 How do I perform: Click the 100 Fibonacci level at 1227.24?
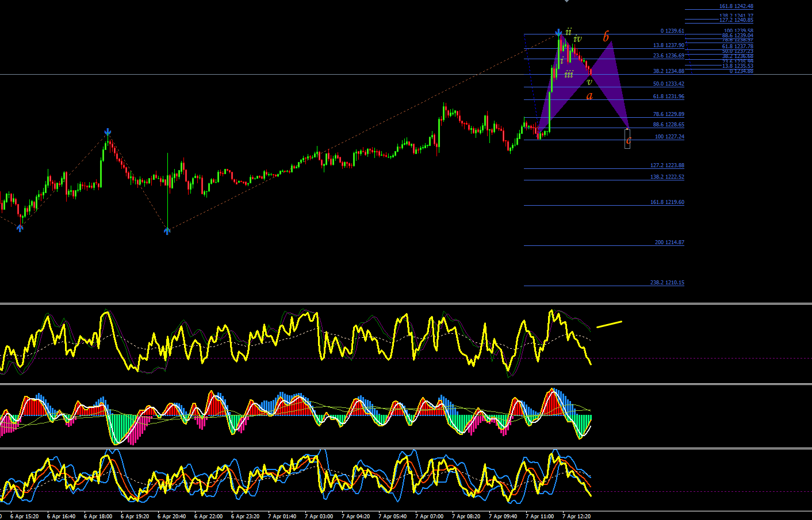click(669, 137)
